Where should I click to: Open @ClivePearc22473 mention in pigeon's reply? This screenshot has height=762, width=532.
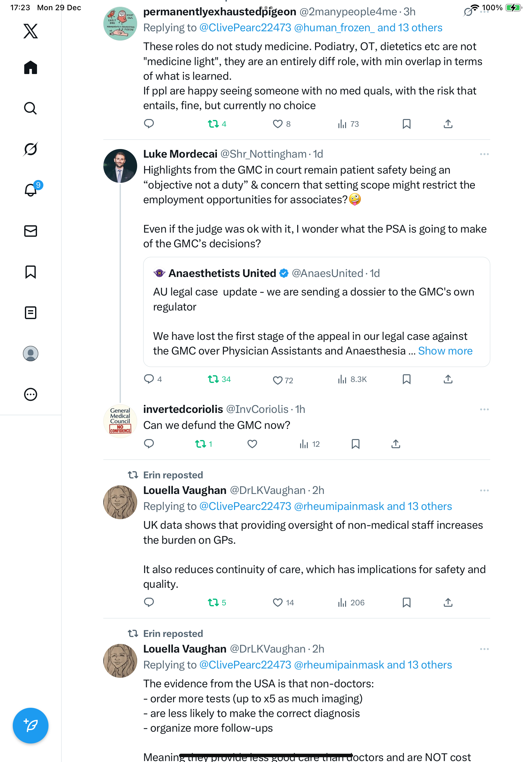point(245,27)
